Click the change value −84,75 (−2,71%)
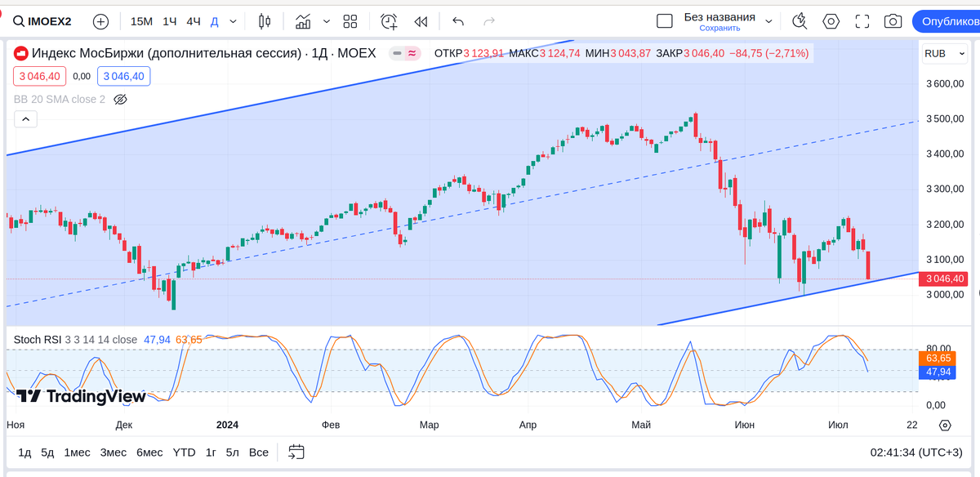Screen dimensions: 980x477 (x=768, y=53)
